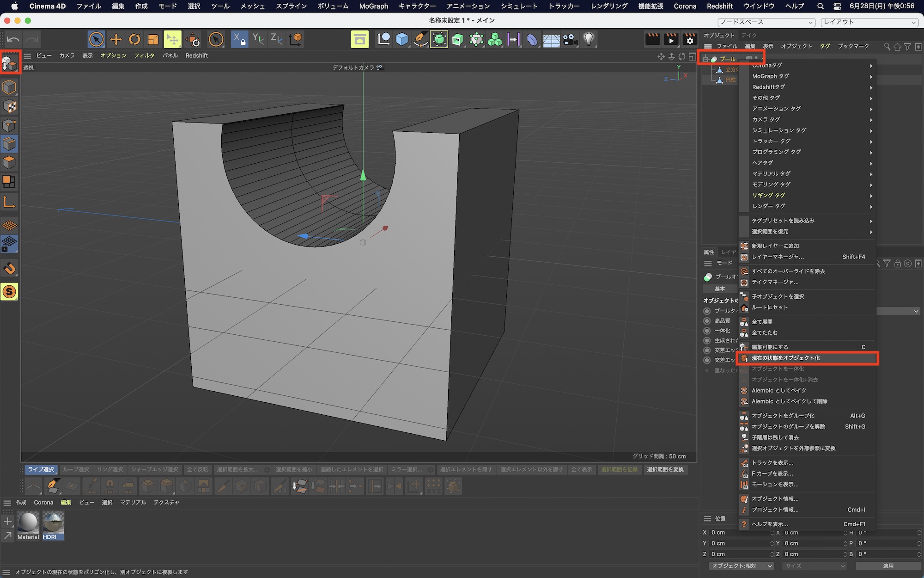Click the 選択範囲を変換 button

[665, 469]
